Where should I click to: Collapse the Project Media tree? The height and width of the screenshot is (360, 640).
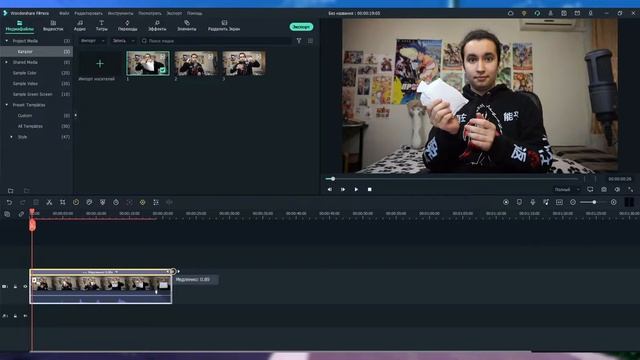(x=7, y=41)
